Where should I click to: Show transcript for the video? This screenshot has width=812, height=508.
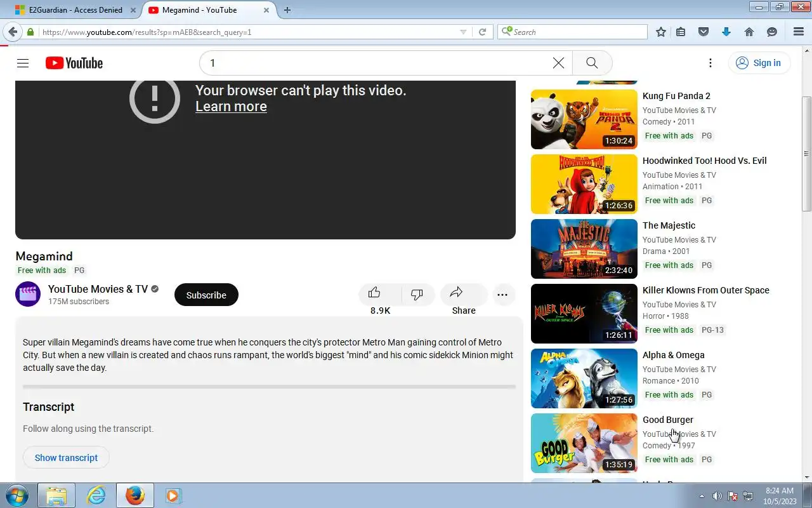pyautogui.click(x=66, y=458)
